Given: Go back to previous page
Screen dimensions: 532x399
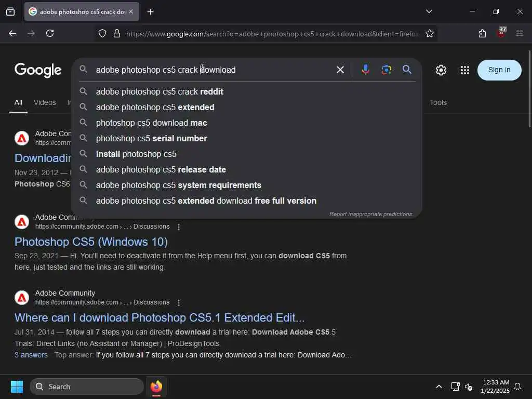Looking at the screenshot, I should pyautogui.click(x=12, y=33).
